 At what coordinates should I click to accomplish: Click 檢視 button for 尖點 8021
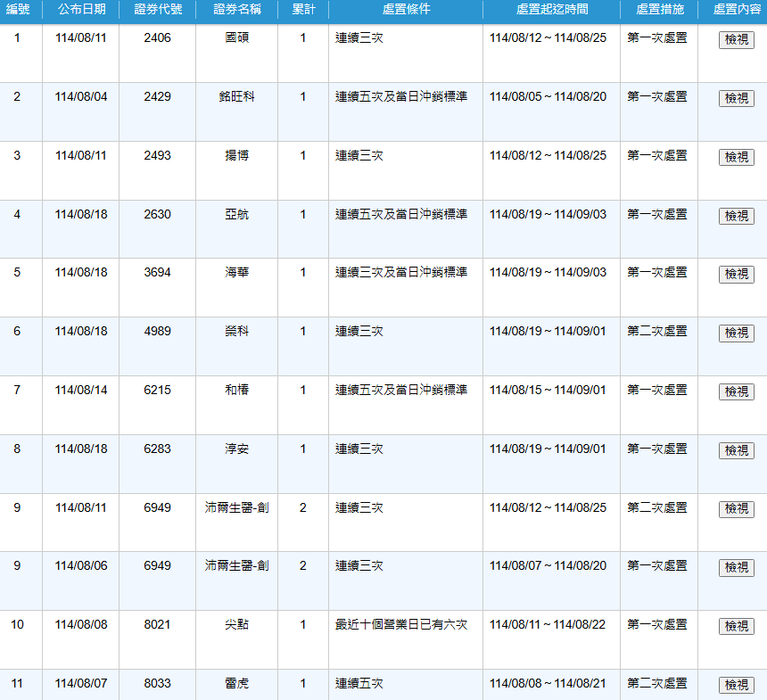(736, 626)
